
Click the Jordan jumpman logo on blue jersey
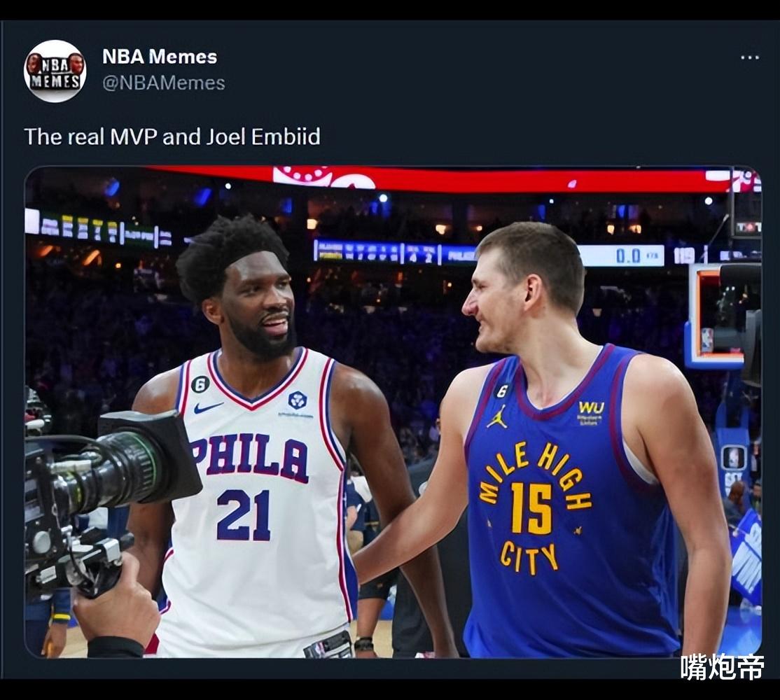click(497, 416)
